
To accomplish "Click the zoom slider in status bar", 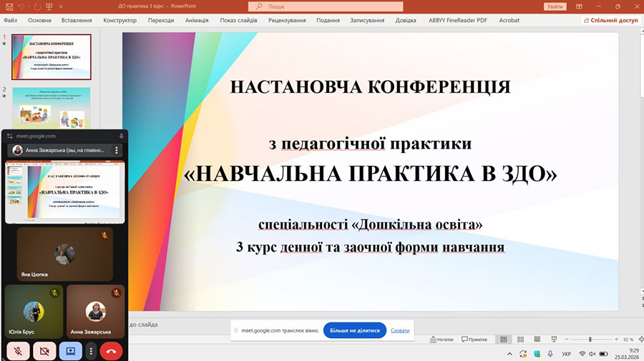I will (590, 340).
